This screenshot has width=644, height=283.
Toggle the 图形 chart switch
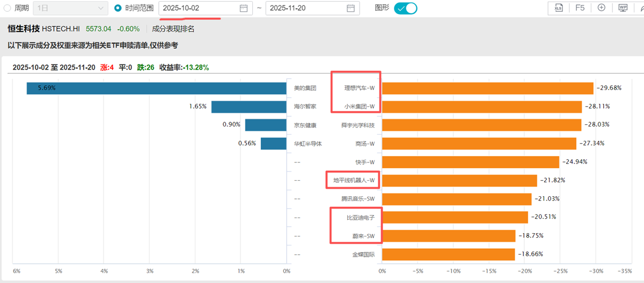click(x=405, y=8)
